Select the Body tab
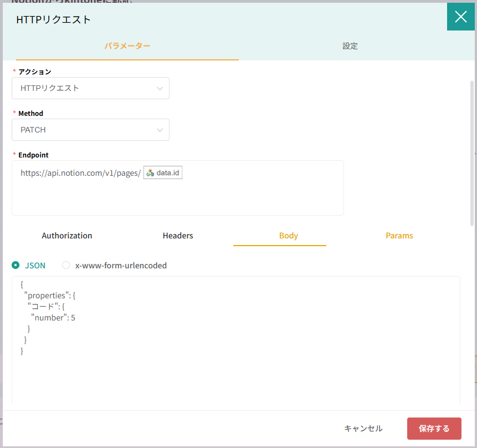This screenshot has height=448, width=477. tap(289, 236)
